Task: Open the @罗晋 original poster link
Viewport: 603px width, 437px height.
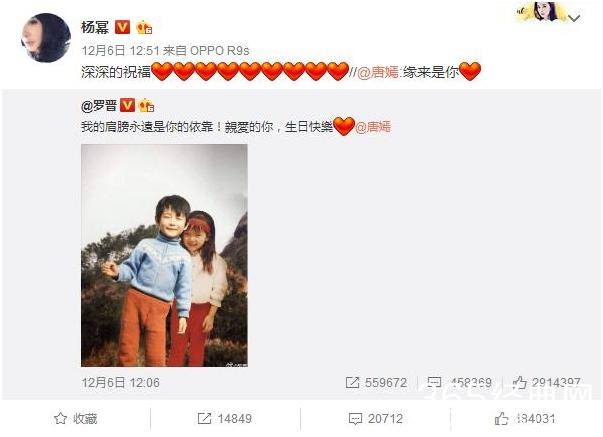Action: 99,105
